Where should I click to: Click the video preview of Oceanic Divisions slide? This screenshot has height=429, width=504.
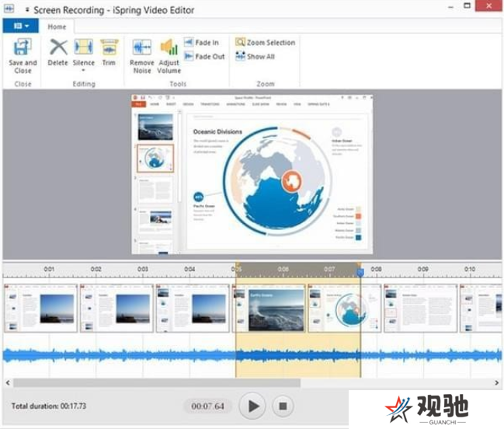pyautogui.click(x=252, y=175)
